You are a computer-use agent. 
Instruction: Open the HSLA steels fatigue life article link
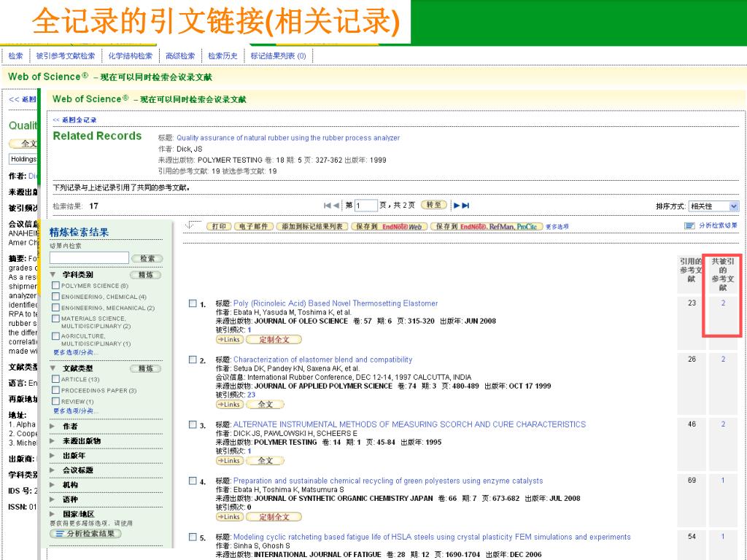tap(432, 537)
